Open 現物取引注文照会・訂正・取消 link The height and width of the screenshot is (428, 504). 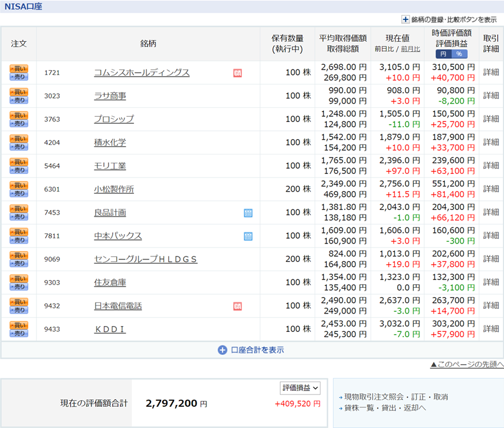(396, 397)
